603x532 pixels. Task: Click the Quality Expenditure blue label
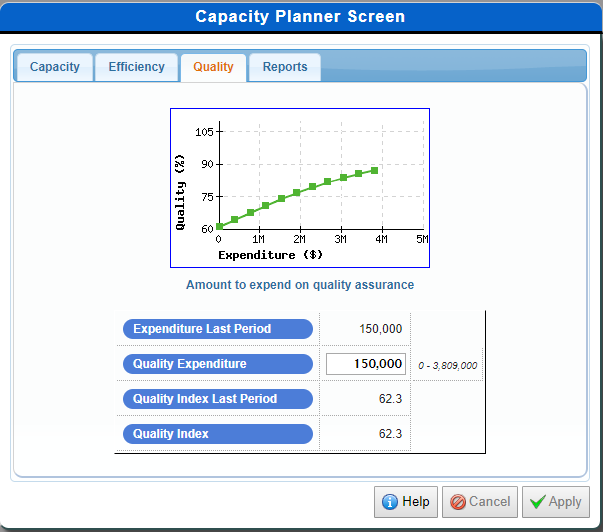click(x=217, y=364)
